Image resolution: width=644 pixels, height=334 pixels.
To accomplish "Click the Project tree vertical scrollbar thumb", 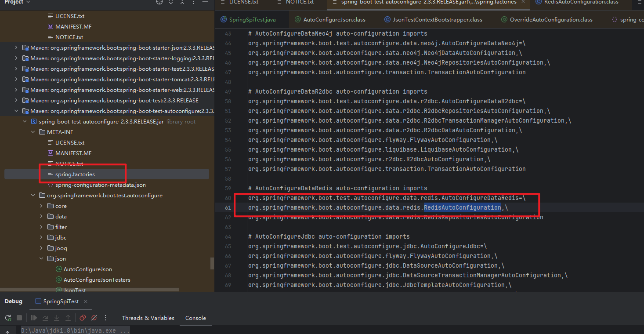I will click(x=212, y=263).
